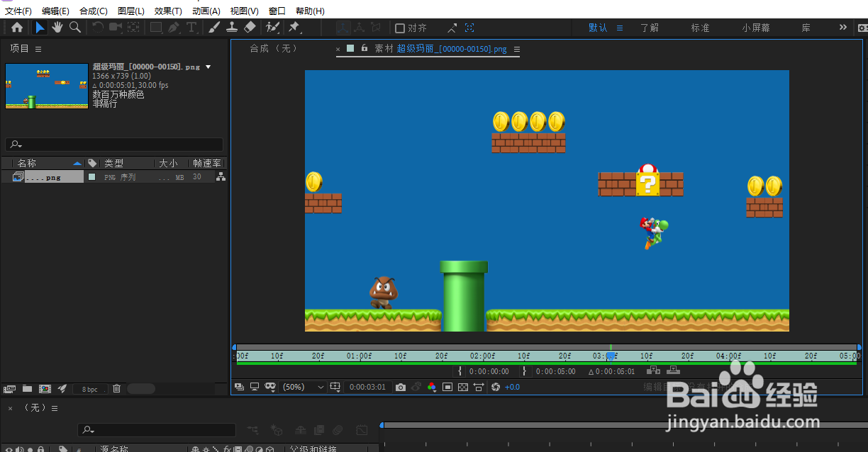Select the Eraser tool
The width and height of the screenshot is (868, 452).
250,28
